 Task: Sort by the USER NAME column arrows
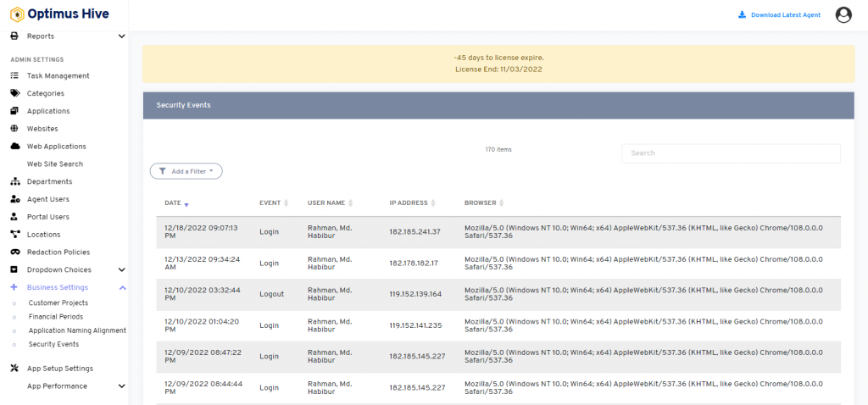350,203
